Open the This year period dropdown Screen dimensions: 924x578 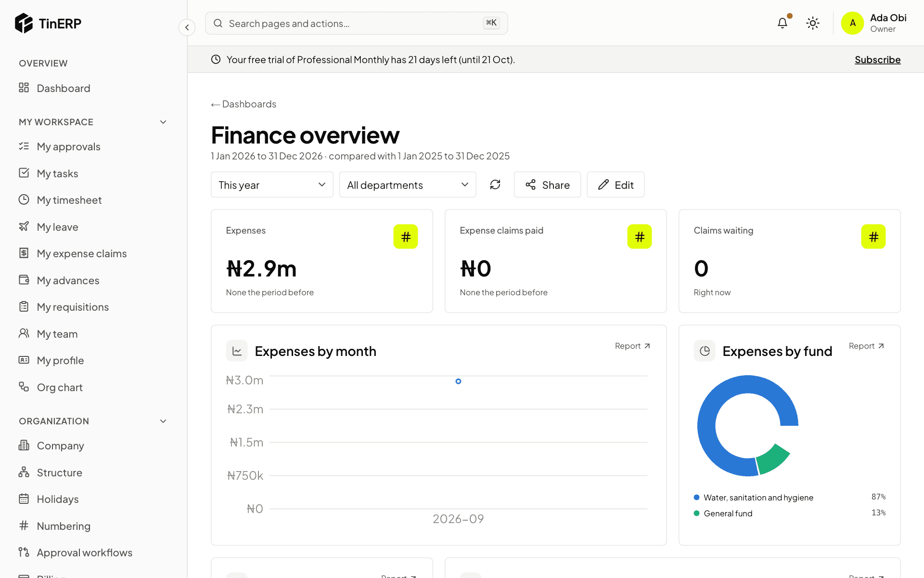(272, 184)
